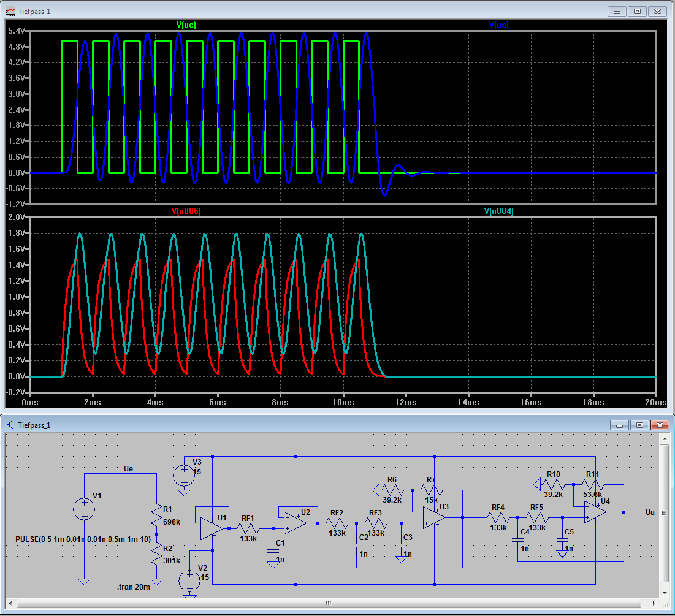Screen dimensions: 675x616
Task: Click the V(ue) trace label
Action: click(x=186, y=25)
